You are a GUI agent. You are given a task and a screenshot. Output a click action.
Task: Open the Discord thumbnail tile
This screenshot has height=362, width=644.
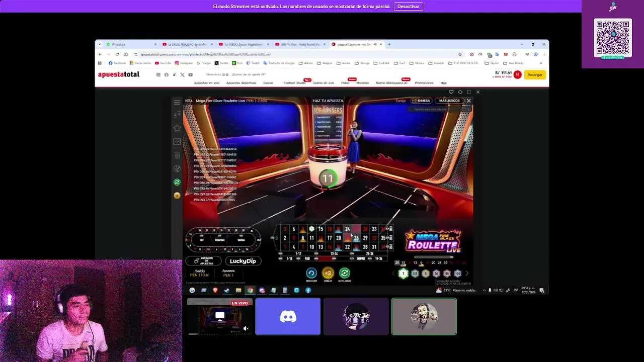pyautogui.click(x=288, y=316)
